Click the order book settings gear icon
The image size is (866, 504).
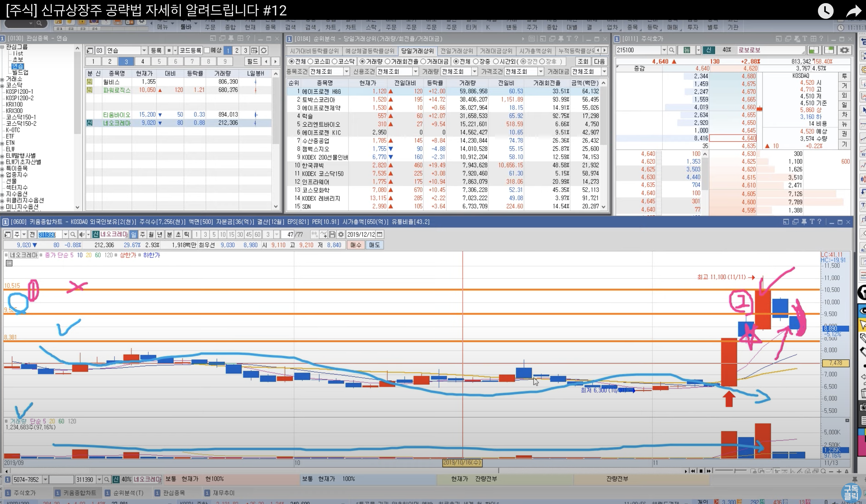pyautogui.click(x=844, y=50)
